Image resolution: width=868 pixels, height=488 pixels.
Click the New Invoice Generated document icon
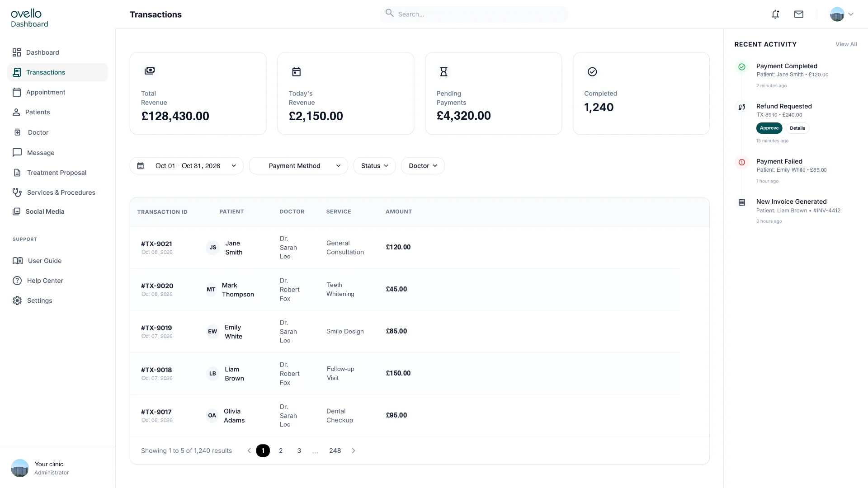[x=742, y=202]
